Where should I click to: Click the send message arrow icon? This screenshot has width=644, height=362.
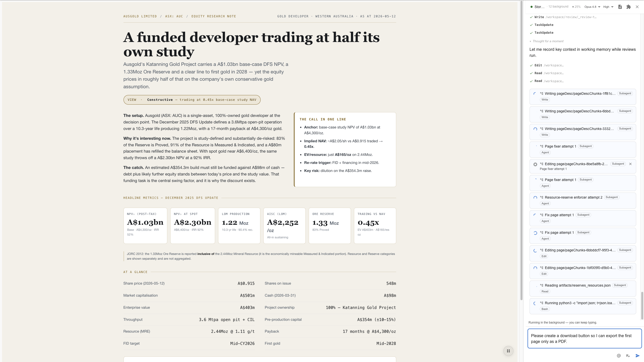637,356
